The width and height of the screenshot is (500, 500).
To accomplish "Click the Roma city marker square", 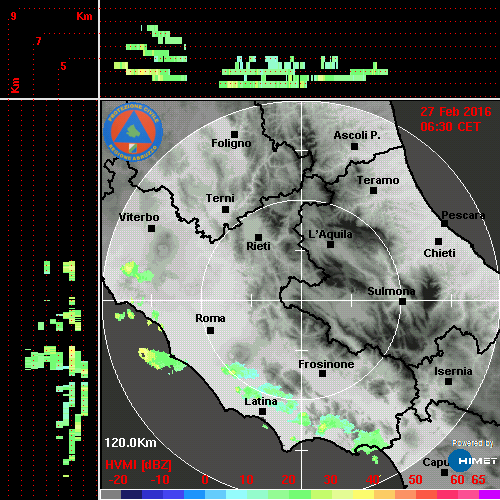I will tap(210, 330).
